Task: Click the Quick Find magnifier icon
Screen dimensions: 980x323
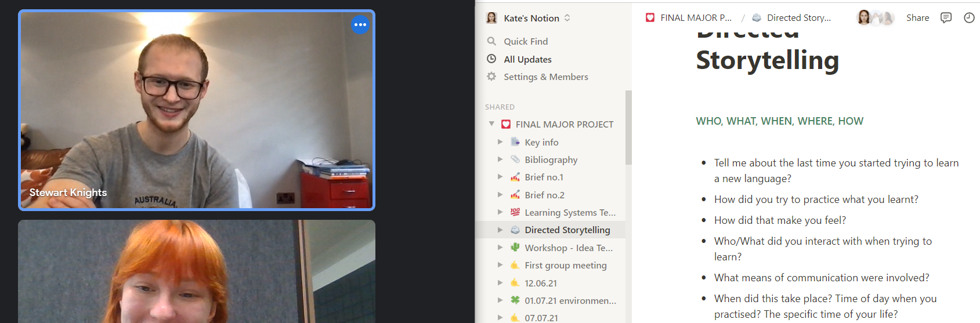Action: coord(491,41)
